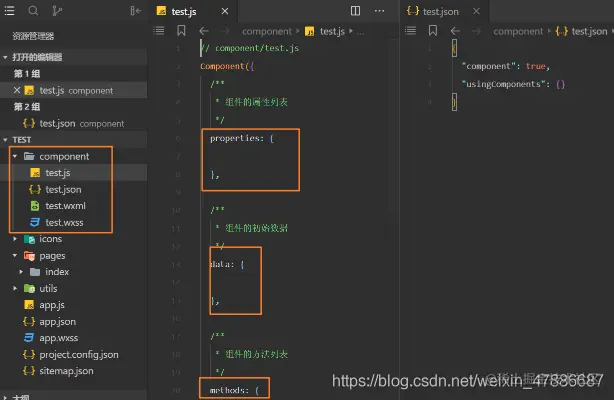Click the outline list icon in test.json toolbar
Viewport: 614px width, 400px height.
point(410,31)
